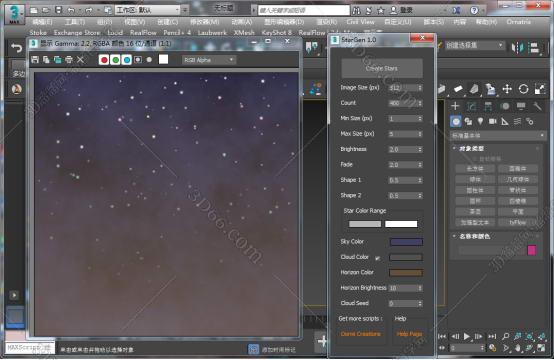This screenshot has width=554, height=360.
Task: Toggle the Cloud Color checkbox
Action: point(377,258)
